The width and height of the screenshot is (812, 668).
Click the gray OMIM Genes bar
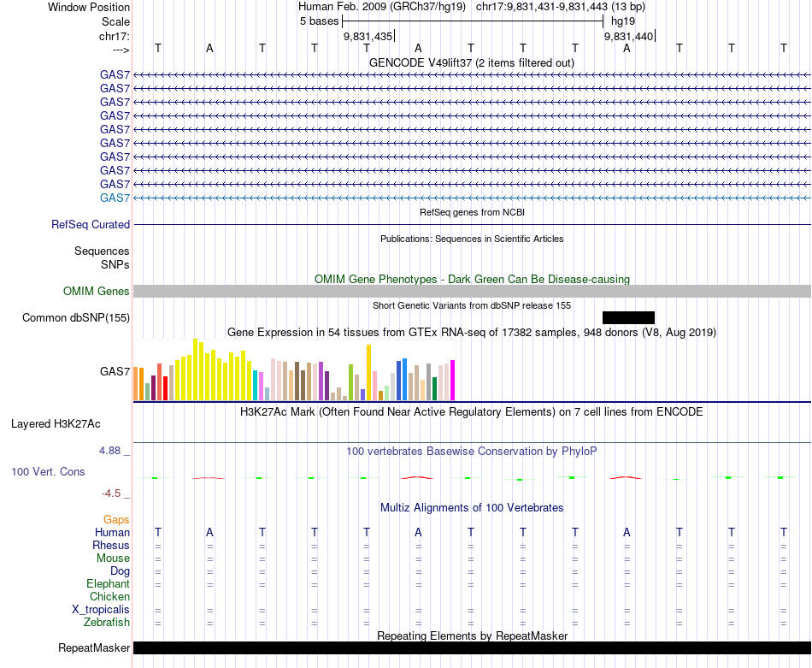tap(472, 292)
